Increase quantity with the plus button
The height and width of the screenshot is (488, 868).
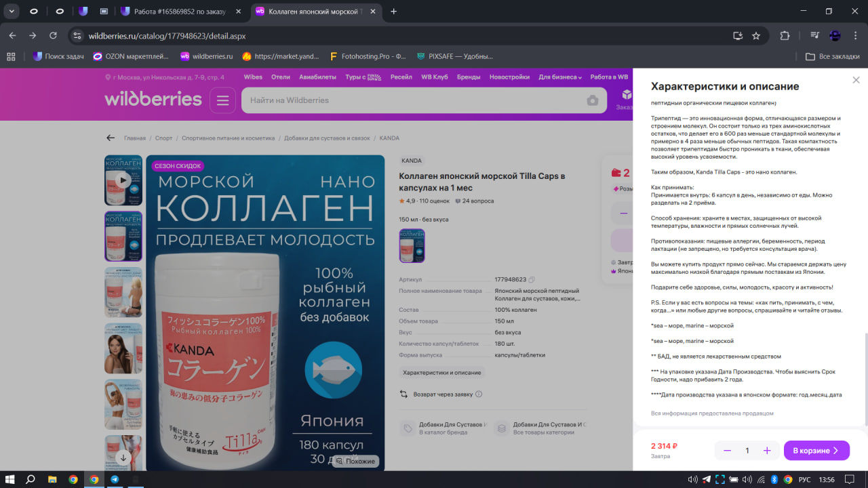[767, 451]
